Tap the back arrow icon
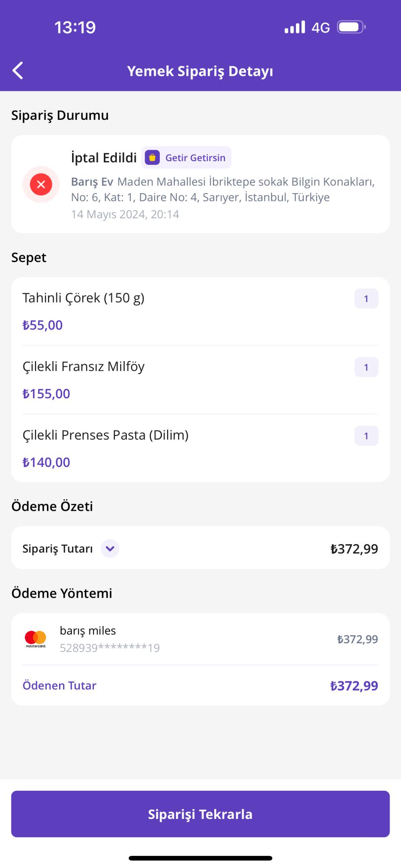The image size is (401, 868). click(18, 71)
